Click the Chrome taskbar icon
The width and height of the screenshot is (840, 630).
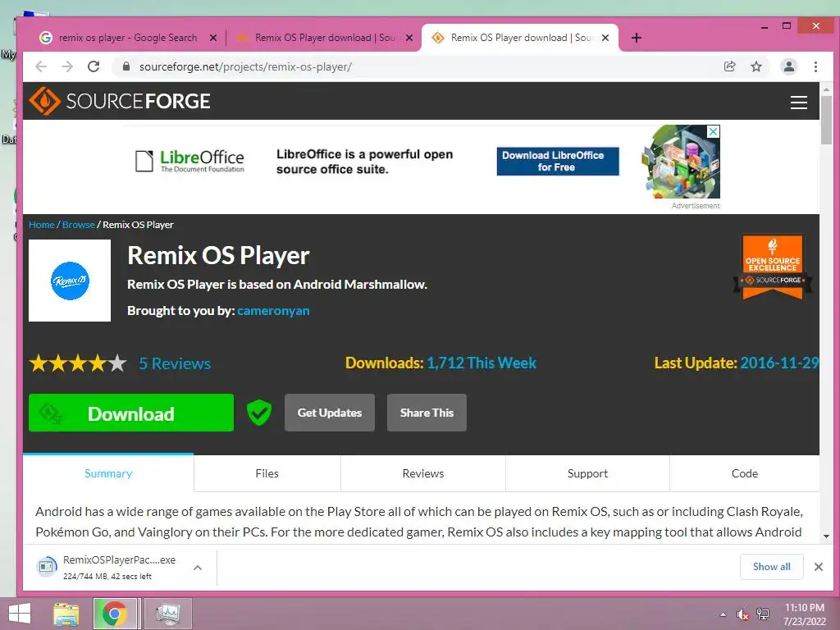pyautogui.click(x=115, y=614)
